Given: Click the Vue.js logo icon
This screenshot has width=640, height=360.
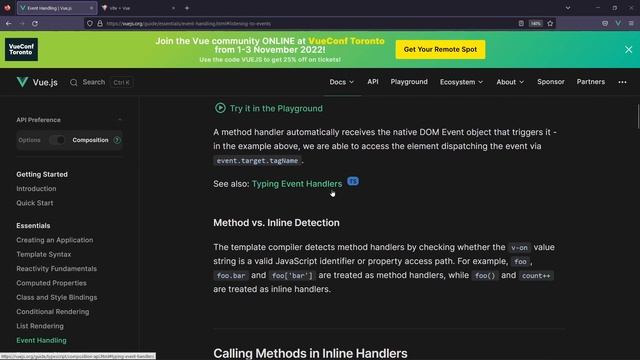Looking at the screenshot, I should tap(22, 82).
